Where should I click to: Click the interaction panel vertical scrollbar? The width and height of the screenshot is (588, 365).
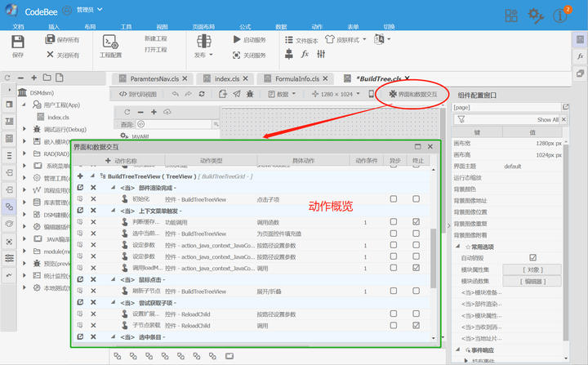pyautogui.click(x=434, y=258)
